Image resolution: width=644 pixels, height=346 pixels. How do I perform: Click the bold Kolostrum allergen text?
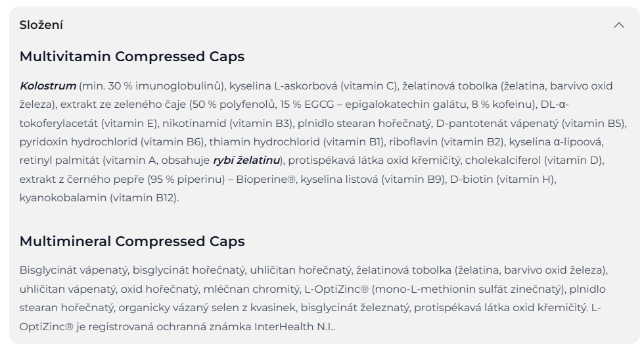coord(47,86)
